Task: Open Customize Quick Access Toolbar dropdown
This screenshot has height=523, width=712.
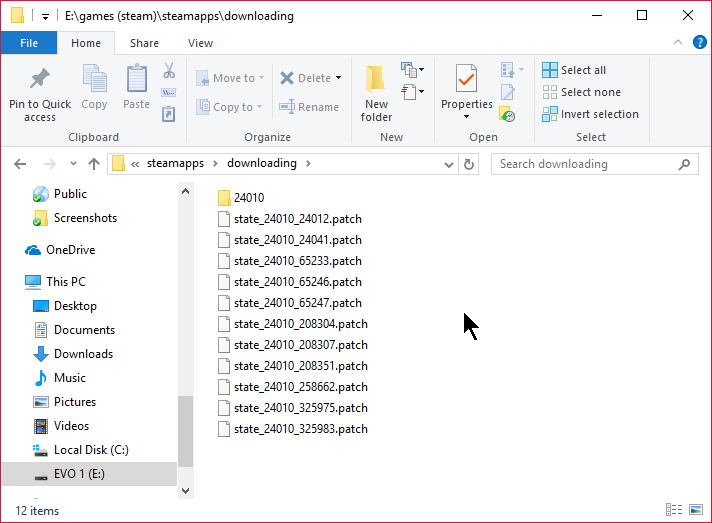Action: coord(45,17)
